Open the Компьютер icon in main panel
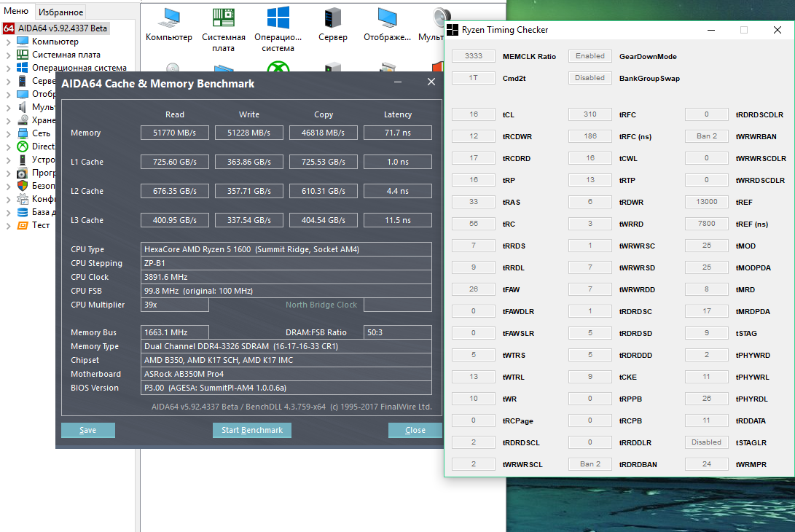Image resolution: width=795 pixels, height=532 pixels. click(168, 18)
